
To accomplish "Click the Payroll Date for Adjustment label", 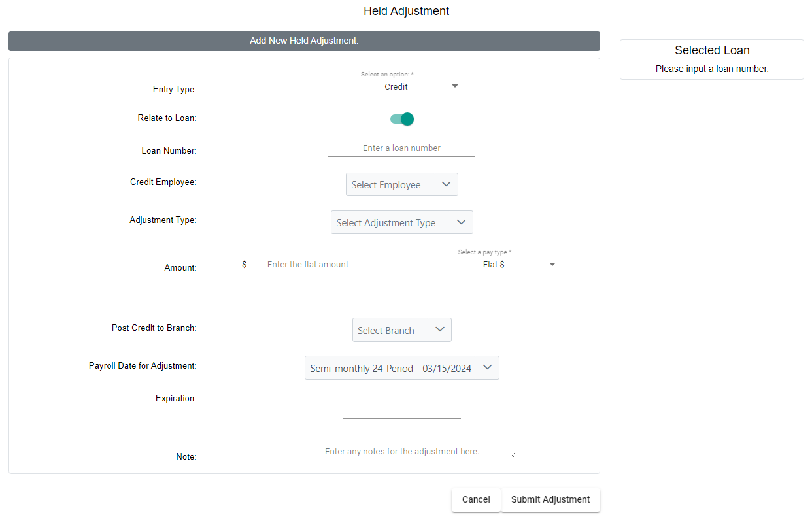I will (x=143, y=366).
